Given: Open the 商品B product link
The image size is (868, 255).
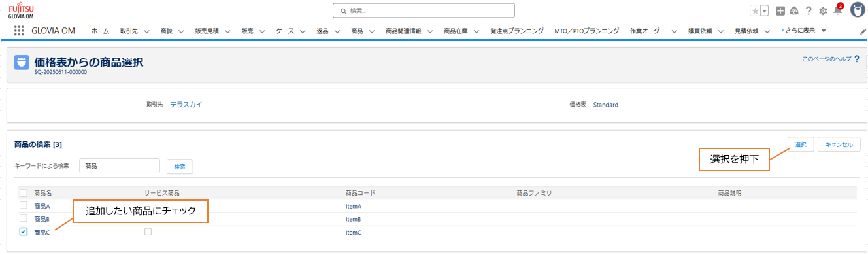Looking at the screenshot, I should pos(42,219).
